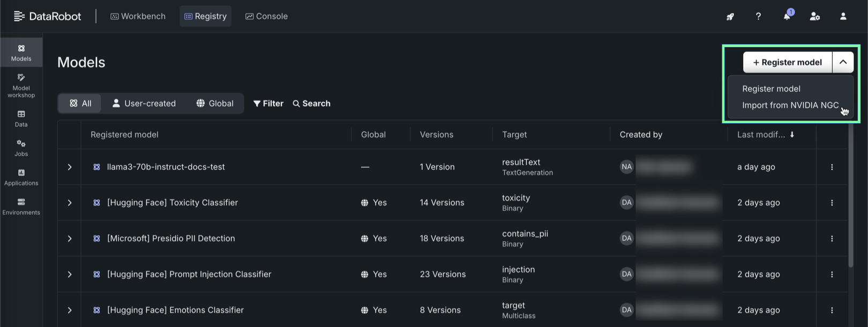
Task: Click the Filter button
Action: (268, 103)
